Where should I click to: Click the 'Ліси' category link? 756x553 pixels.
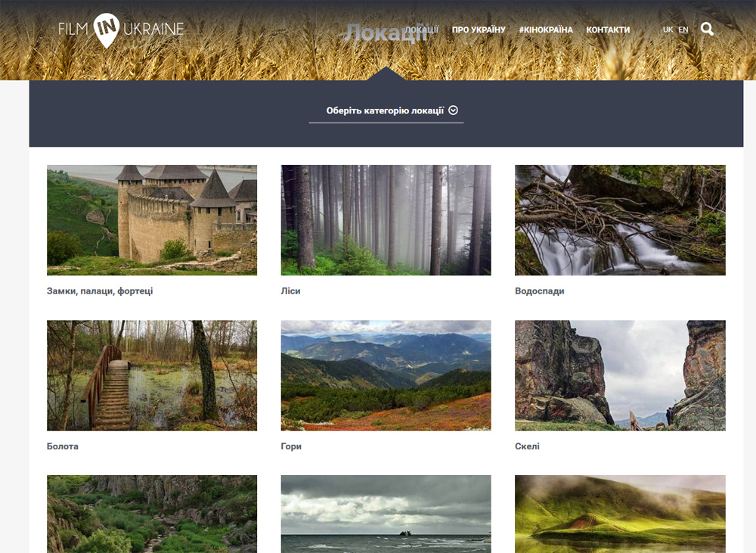tap(291, 291)
